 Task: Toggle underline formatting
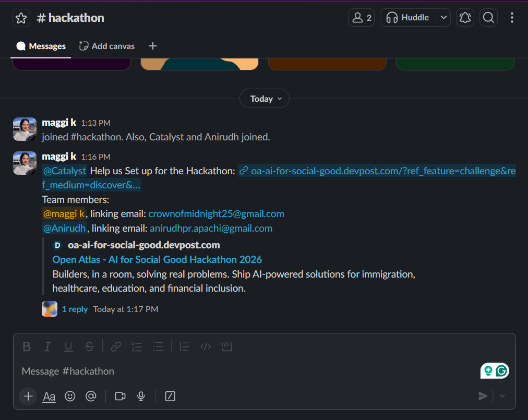68,346
